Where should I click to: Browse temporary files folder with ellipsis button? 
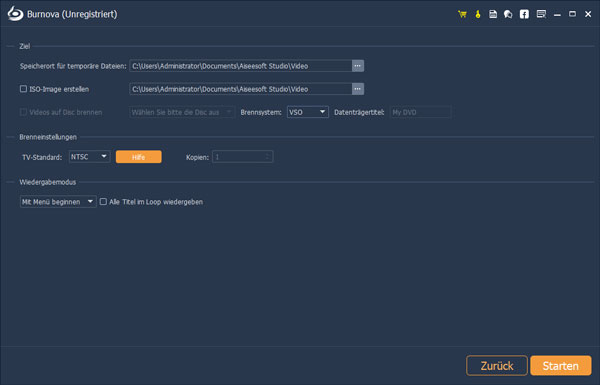357,66
